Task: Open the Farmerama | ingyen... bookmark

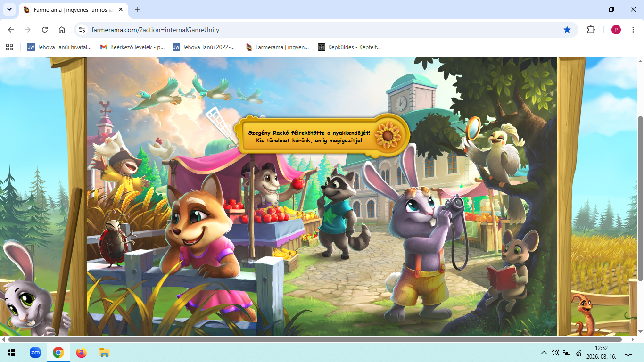Action: [x=277, y=47]
